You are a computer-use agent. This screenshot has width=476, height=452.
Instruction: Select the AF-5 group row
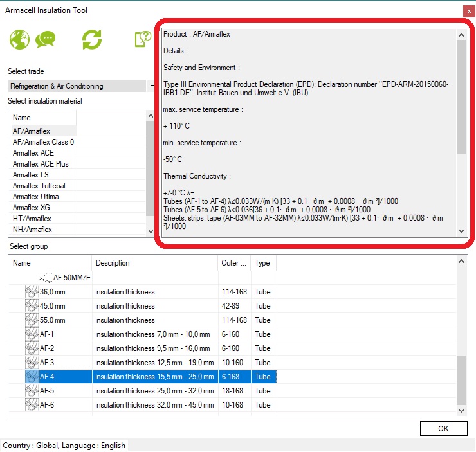(143, 391)
